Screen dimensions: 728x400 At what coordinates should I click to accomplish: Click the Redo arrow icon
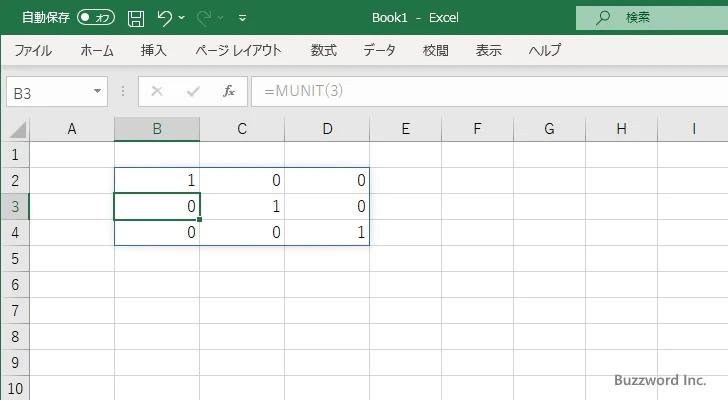point(204,18)
